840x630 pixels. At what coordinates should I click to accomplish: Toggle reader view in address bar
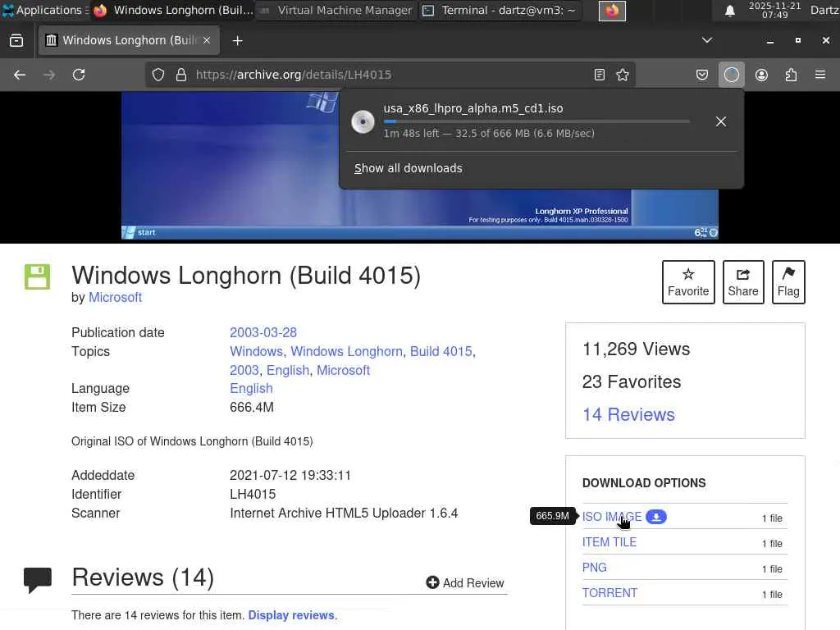click(x=600, y=75)
